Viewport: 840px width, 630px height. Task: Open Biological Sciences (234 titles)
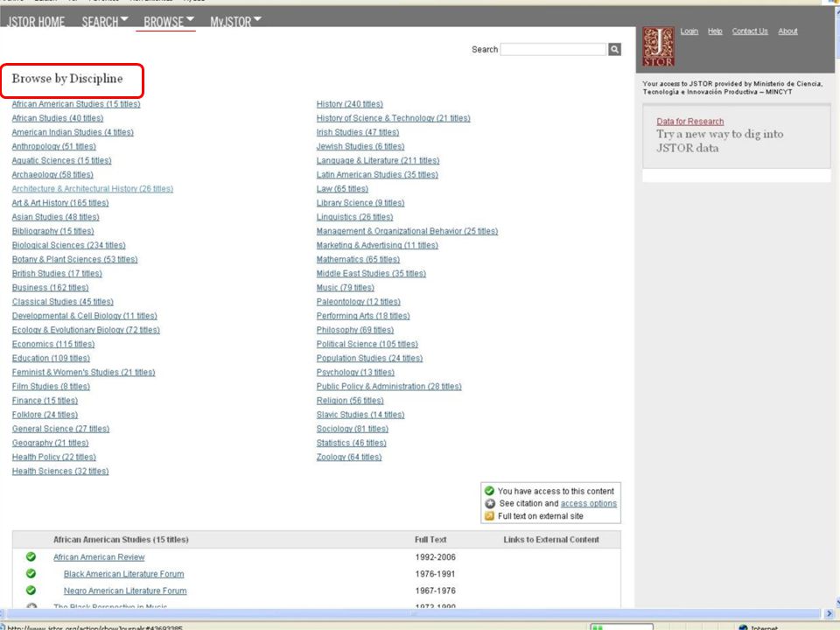pyautogui.click(x=68, y=245)
